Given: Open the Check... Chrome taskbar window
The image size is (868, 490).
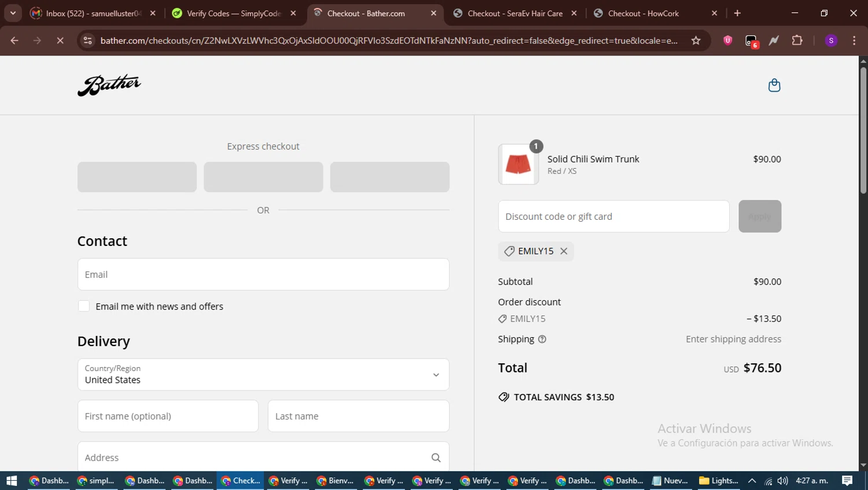Looking at the screenshot, I should (x=241, y=481).
